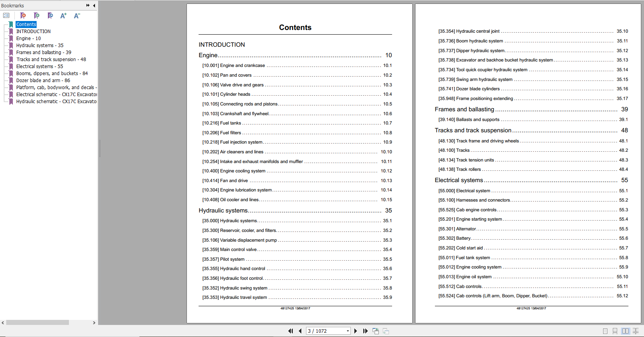Viewport: 644px width, 337px height.
Task: Decrease bookmark text size with A-
Action: 77,16
